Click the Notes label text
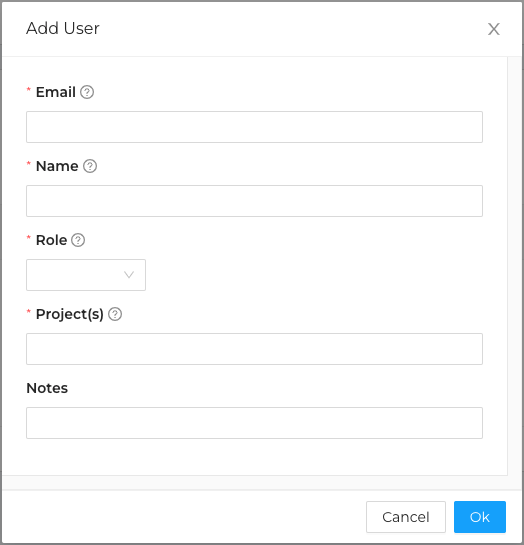524x545 pixels. pos(47,388)
